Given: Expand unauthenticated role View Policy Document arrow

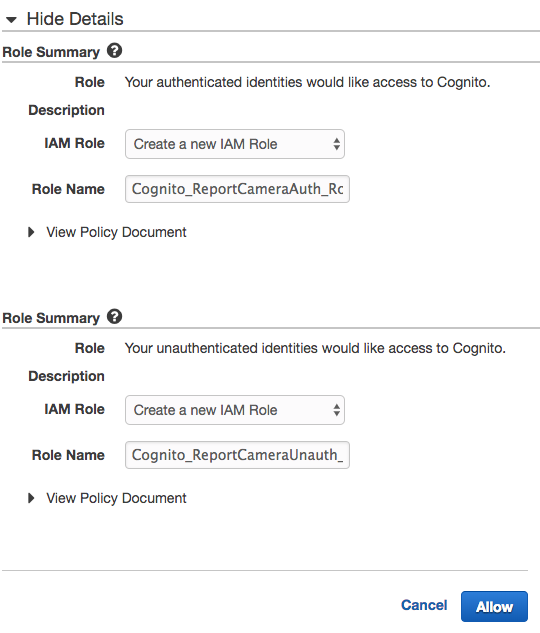Looking at the screenshot, I should pyautogui.click(x=31, y=498).
